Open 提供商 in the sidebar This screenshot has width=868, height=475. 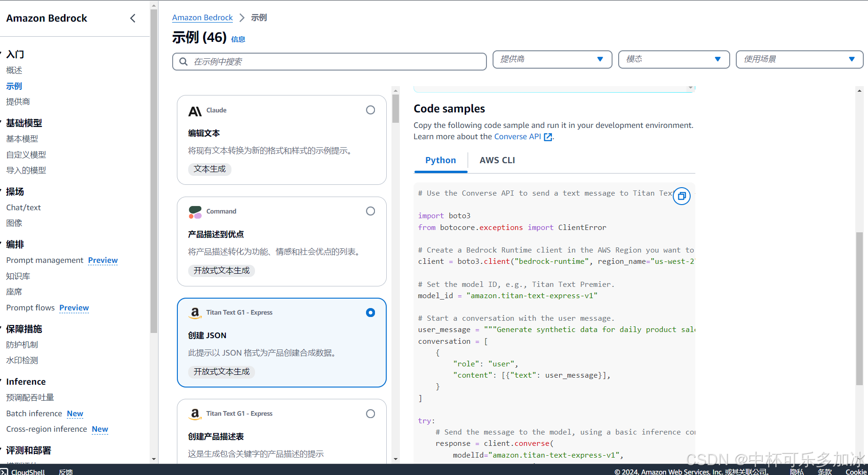(18, 102)
